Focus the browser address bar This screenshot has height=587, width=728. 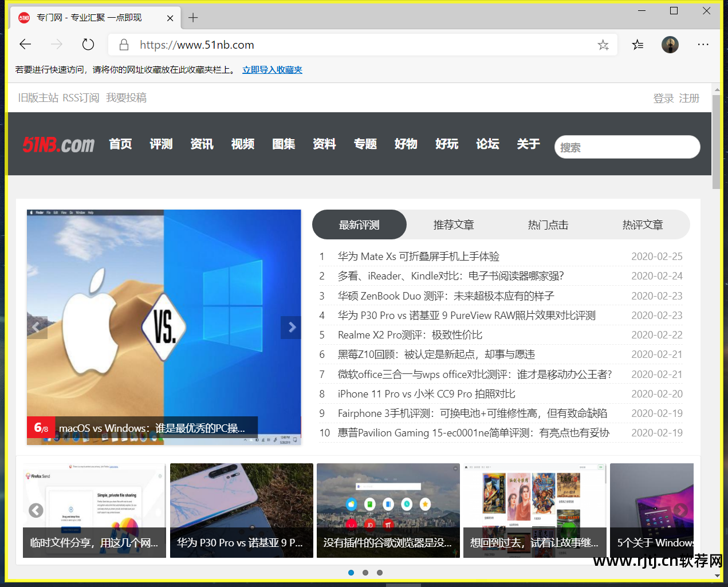(x=363, y=45)
